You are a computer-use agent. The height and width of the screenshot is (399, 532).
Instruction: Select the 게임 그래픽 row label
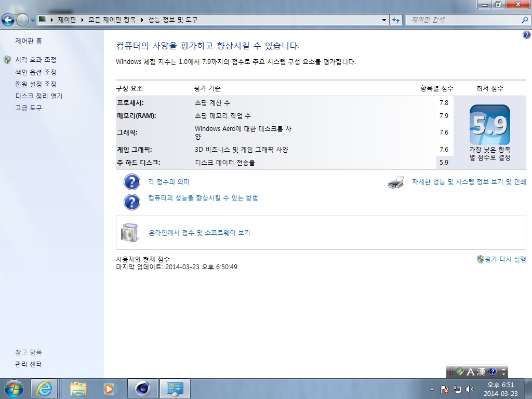(x=135, y=150)
